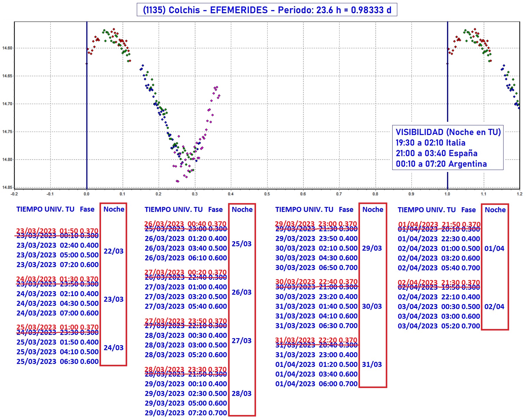Click row '23/03/2023 02:40 0.400'
Viewport: 527px width, 420px height.
coord(58,245)
